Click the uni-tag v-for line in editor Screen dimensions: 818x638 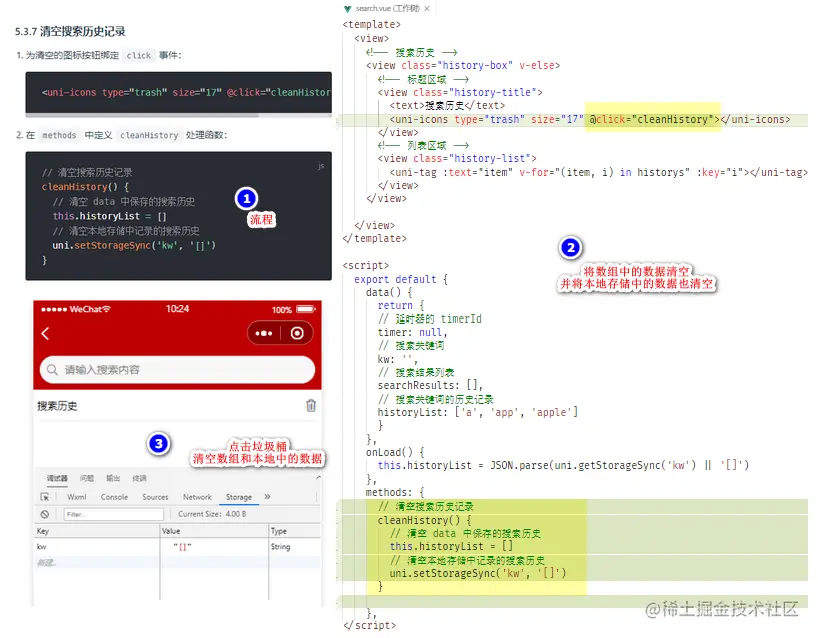click(x=598, y=172)
